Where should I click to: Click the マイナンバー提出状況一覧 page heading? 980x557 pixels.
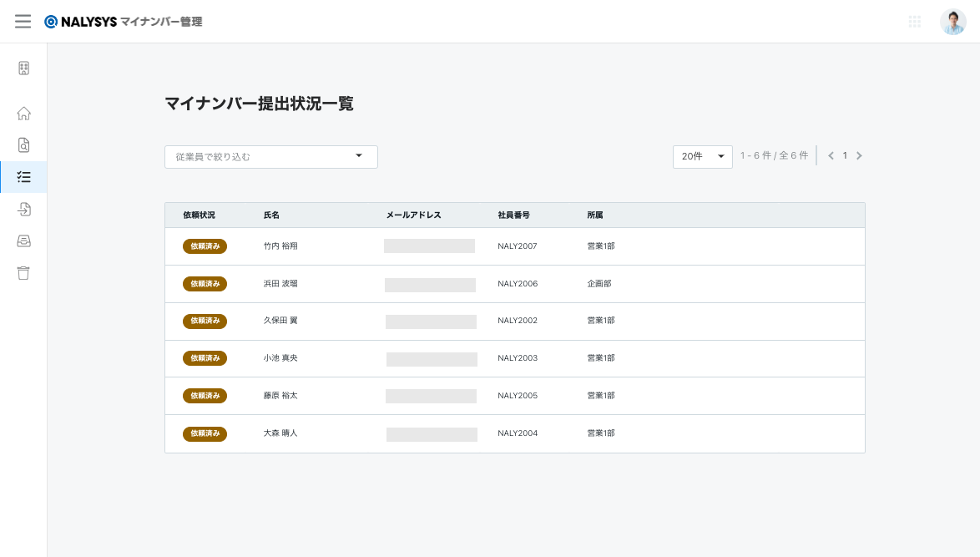click(x=259, y=104)
